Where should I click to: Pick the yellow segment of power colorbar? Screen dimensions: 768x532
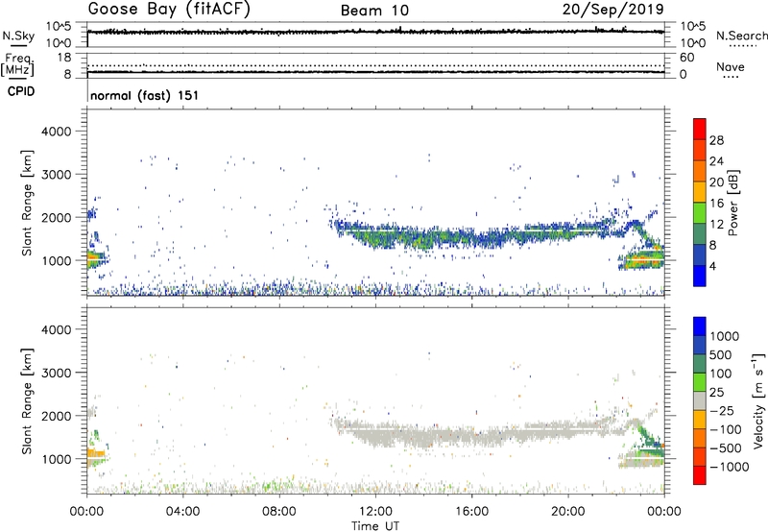tap(700, 192)
